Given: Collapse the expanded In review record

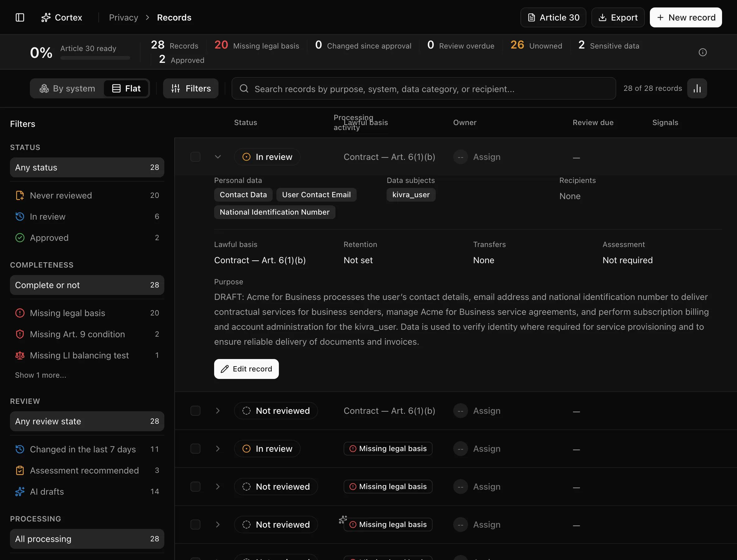Looking at the screenshot, I should pyautogui.click(x=218, y=157).
